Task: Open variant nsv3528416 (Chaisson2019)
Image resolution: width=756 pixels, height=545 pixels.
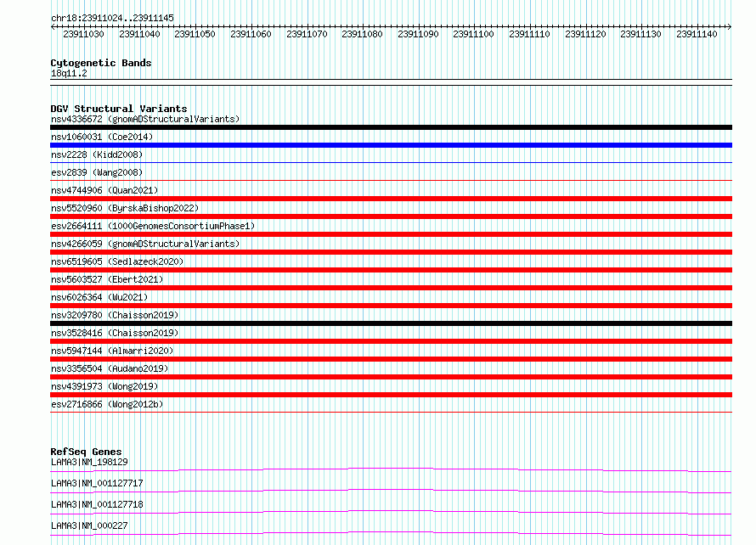Action: point(115,333)
